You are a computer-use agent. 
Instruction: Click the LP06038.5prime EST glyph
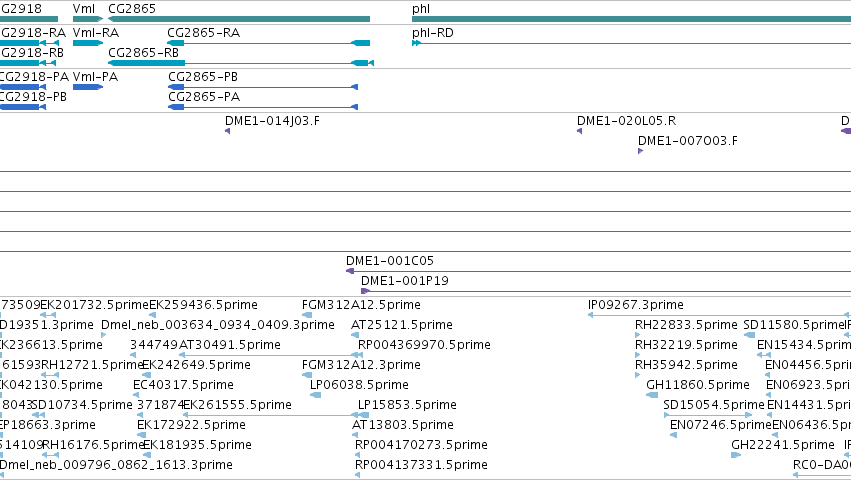pyautogui.click(x=315, y=395)
